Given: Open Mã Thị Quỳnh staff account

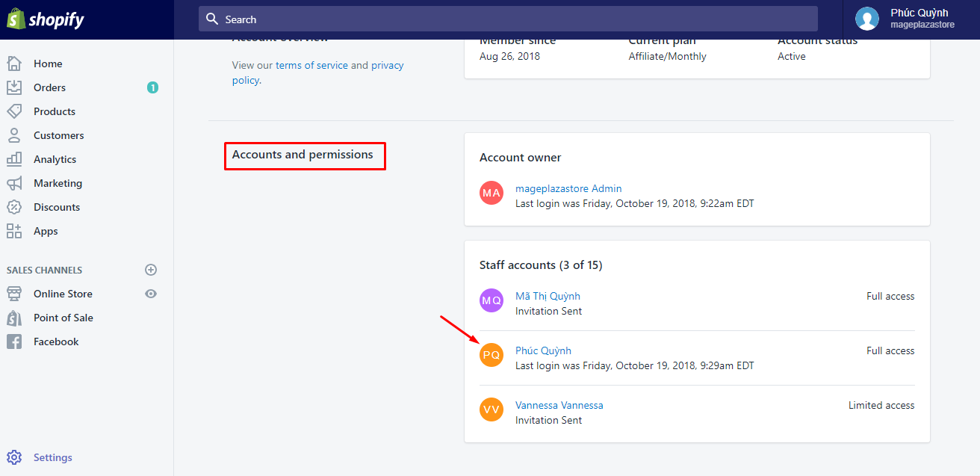Looking at the screenshot, I should pos(548,296).
